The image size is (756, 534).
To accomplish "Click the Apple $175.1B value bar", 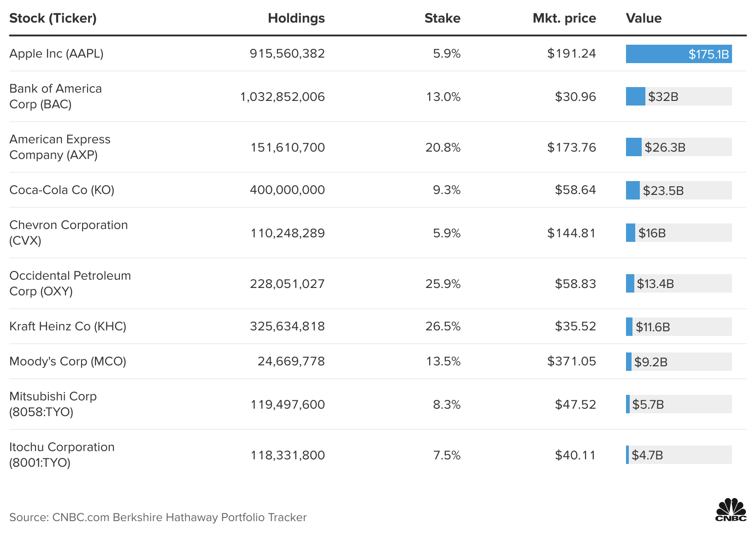I will [x=679, y=54].
